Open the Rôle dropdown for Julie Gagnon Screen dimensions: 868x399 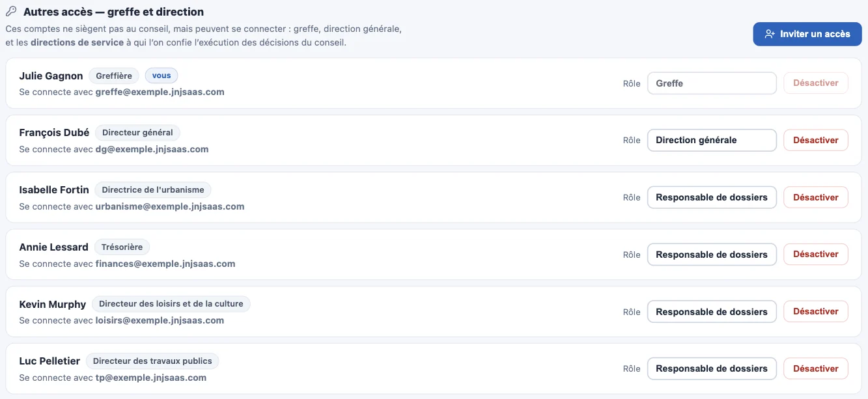[x=712, y=83]
